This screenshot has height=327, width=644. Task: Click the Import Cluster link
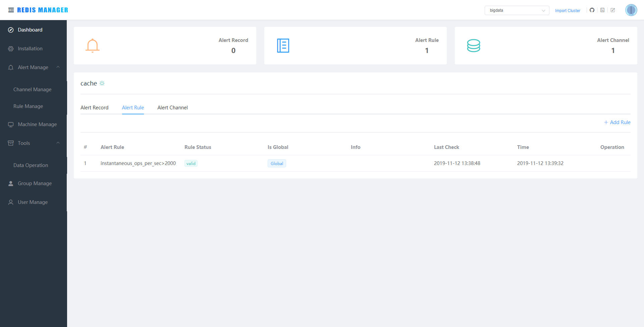coord(568,11)
